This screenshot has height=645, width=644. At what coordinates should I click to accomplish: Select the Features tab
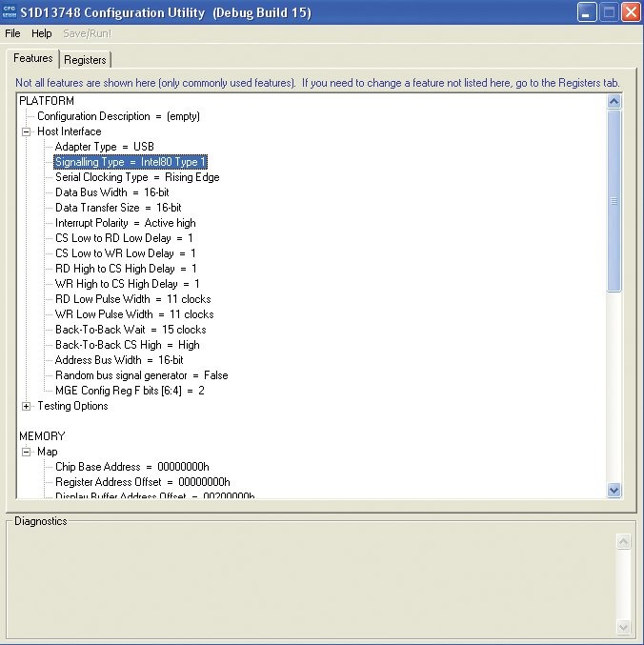pyautogui.click(x=33, y=58)
